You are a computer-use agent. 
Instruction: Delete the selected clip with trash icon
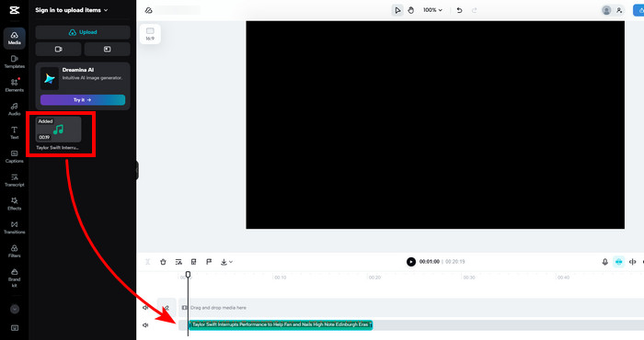(163, 262)
